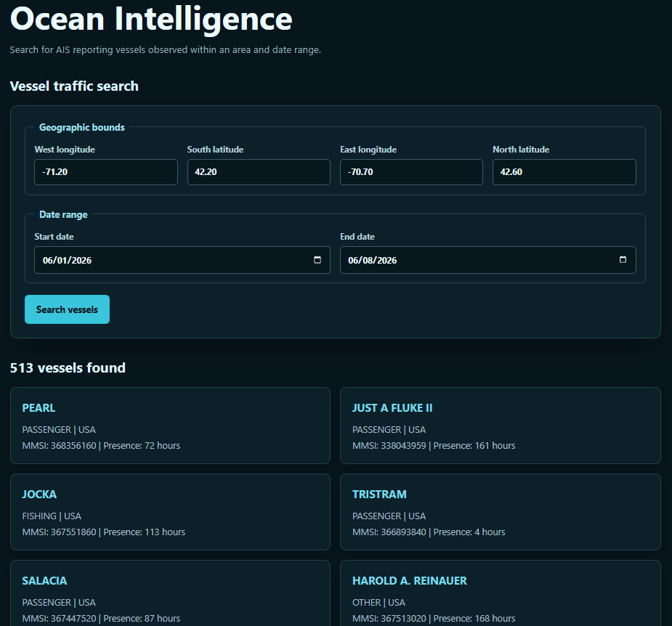
Task: Select the Start date field value 06/01/2026
Action: 67,260
